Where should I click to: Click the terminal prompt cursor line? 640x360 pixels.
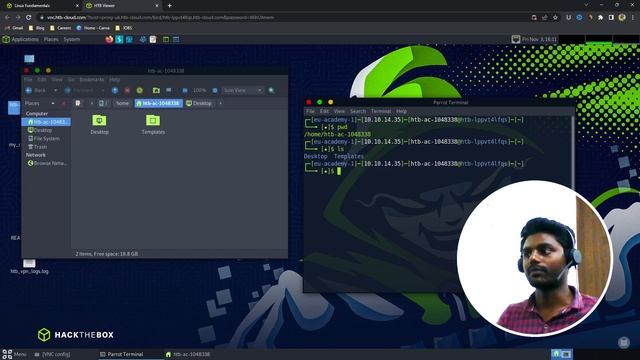click(339, 171)
